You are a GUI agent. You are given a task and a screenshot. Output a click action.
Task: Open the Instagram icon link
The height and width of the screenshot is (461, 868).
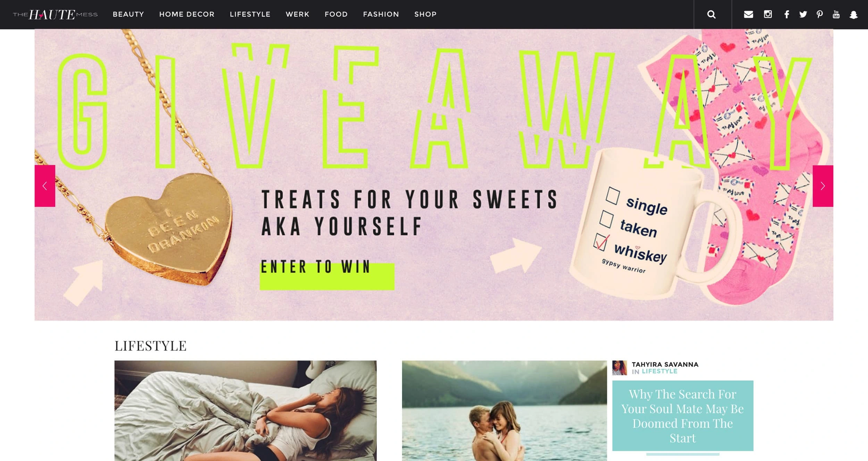[768, 14]
